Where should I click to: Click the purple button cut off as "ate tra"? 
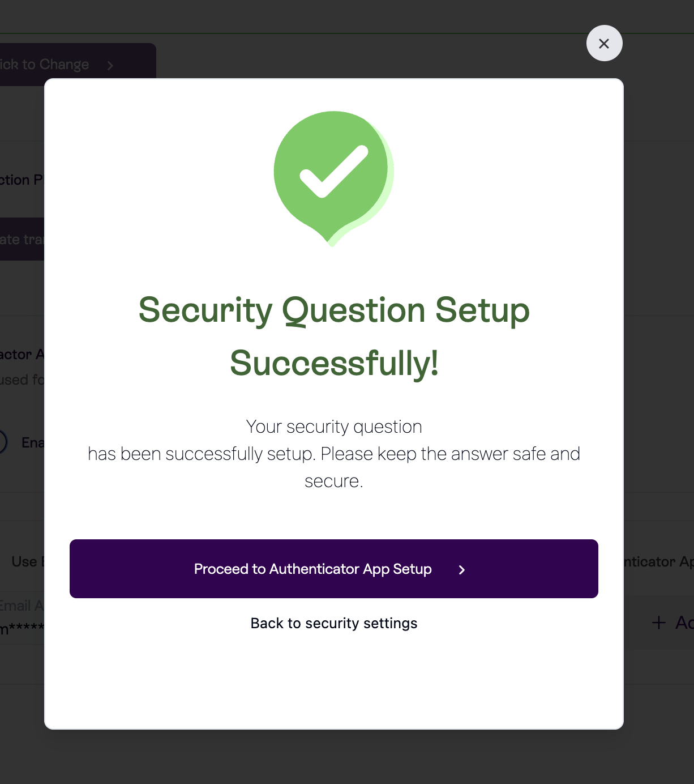click(x=22, y=240)
